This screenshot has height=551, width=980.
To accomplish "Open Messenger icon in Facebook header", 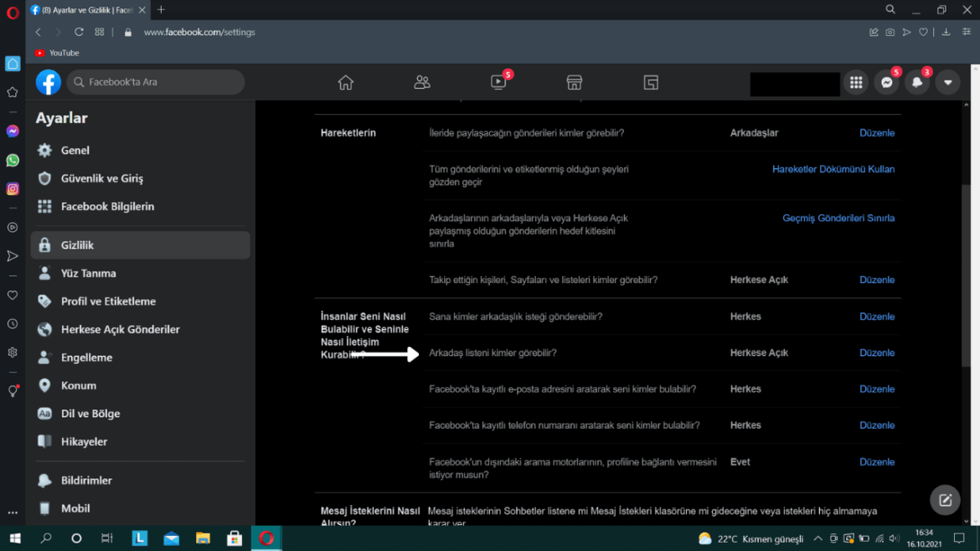I will (886, 82).
